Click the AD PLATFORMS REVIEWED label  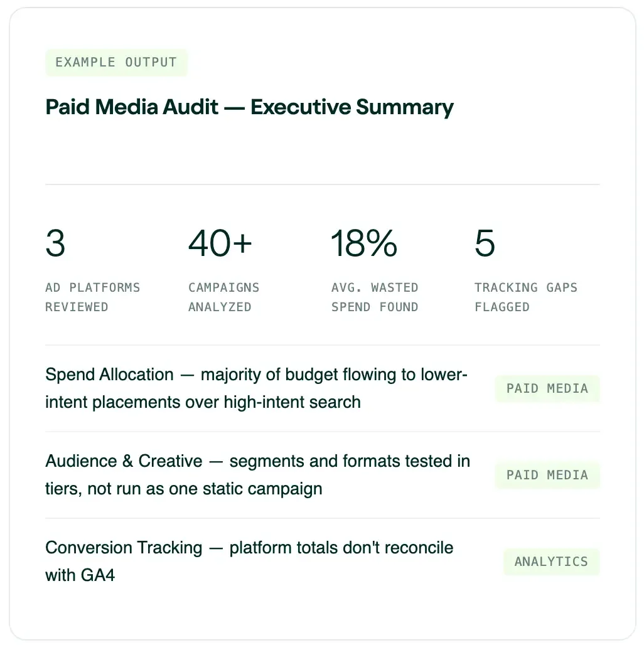[92, 297]
